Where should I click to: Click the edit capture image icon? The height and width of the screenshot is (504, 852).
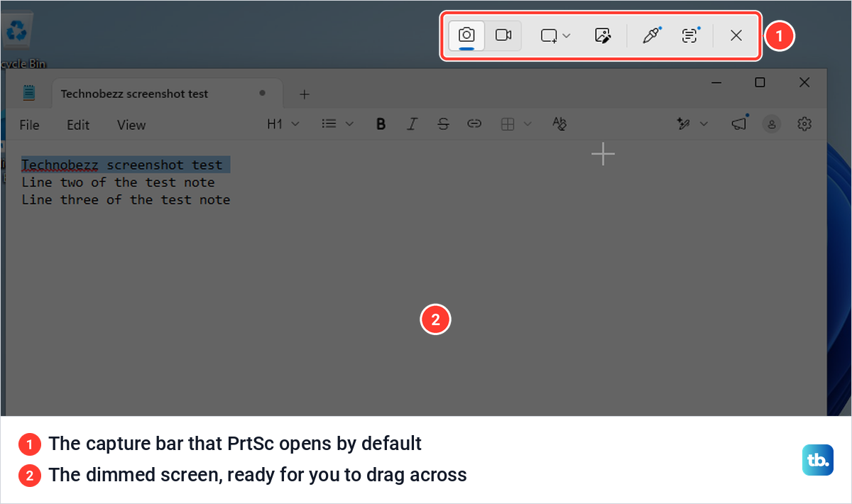(603, 35)
